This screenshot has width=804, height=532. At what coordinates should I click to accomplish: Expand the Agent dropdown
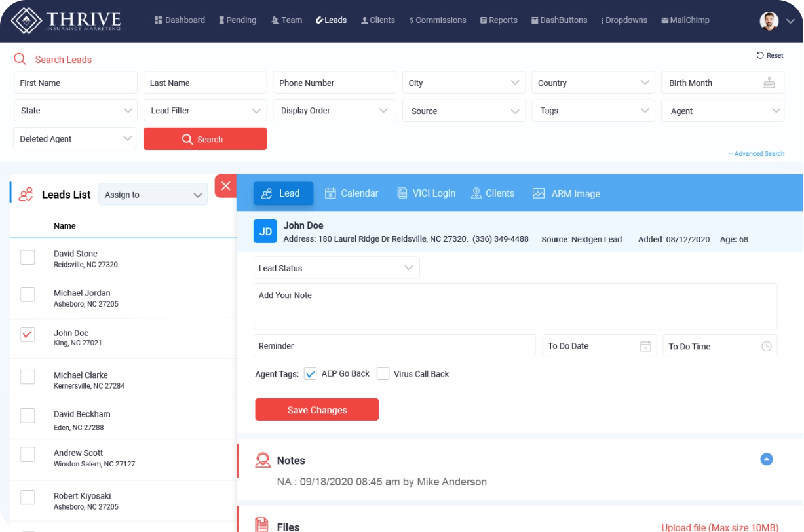pos(723,111)
